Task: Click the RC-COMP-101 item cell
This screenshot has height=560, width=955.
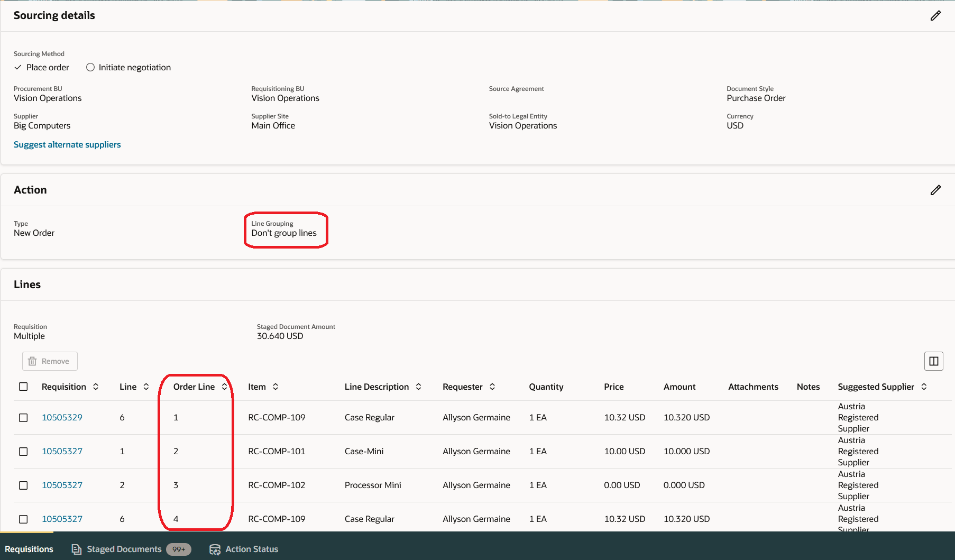Action: (277, 451)
